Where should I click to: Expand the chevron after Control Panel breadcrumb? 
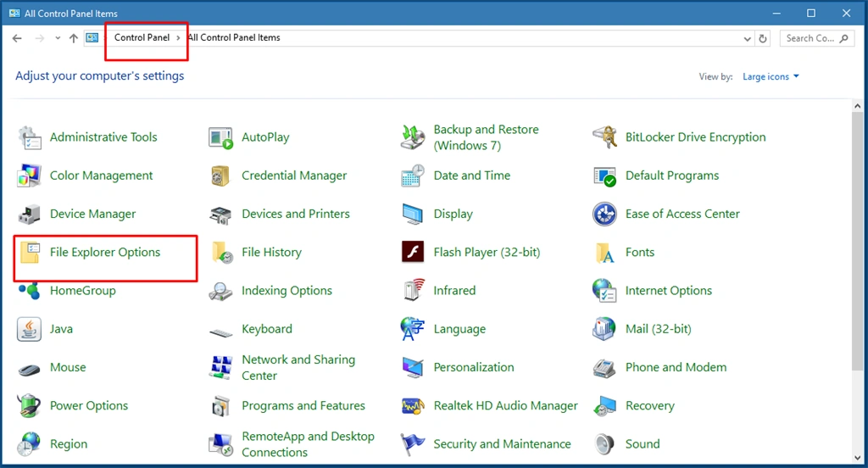coord(178,38)
